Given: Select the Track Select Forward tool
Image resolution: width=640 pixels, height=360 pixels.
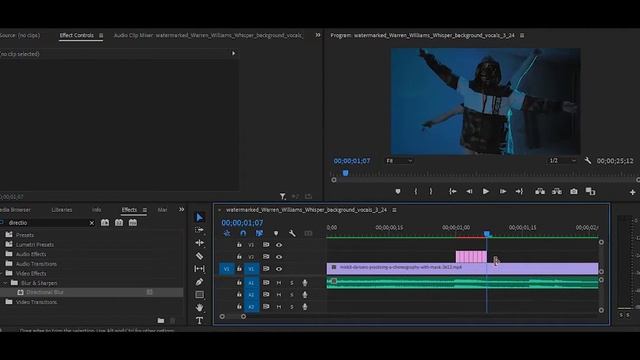Looking at the screenshot, I should coord(199,230).
